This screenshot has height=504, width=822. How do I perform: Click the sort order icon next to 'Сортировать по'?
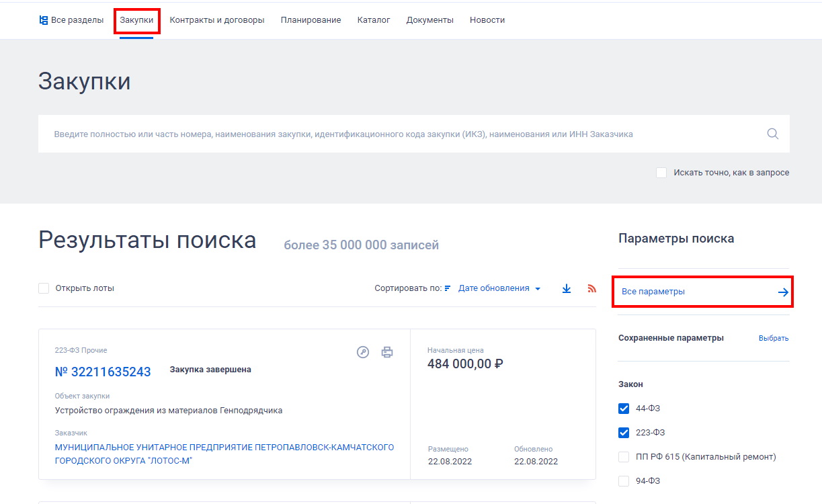coord(448,288)
